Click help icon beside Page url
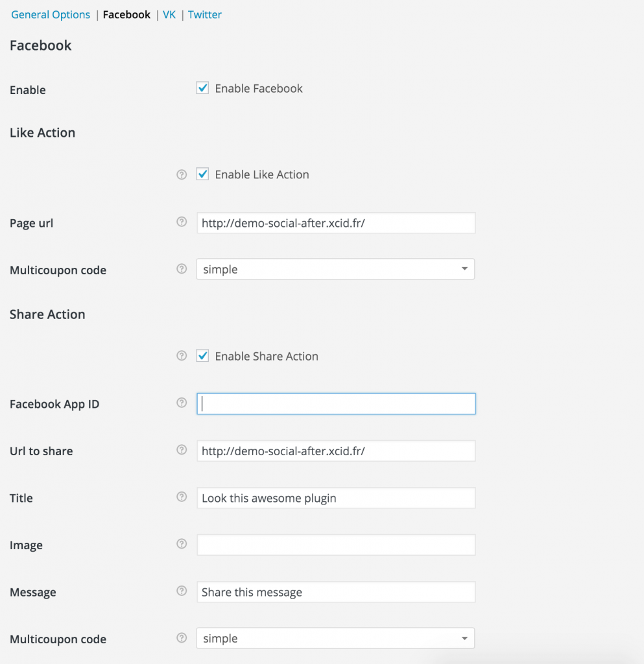644x664 pixels. (x=182, y=222)
